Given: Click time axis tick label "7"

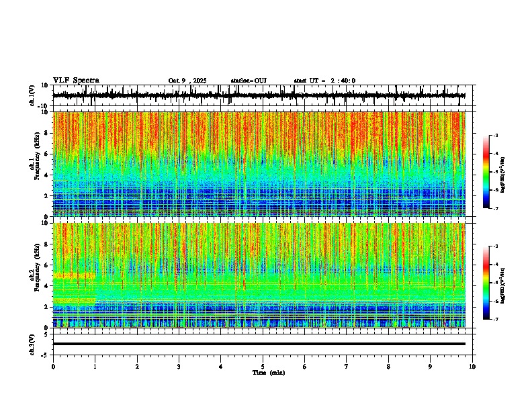Looking at the screenshot, I should click(347, 367).
